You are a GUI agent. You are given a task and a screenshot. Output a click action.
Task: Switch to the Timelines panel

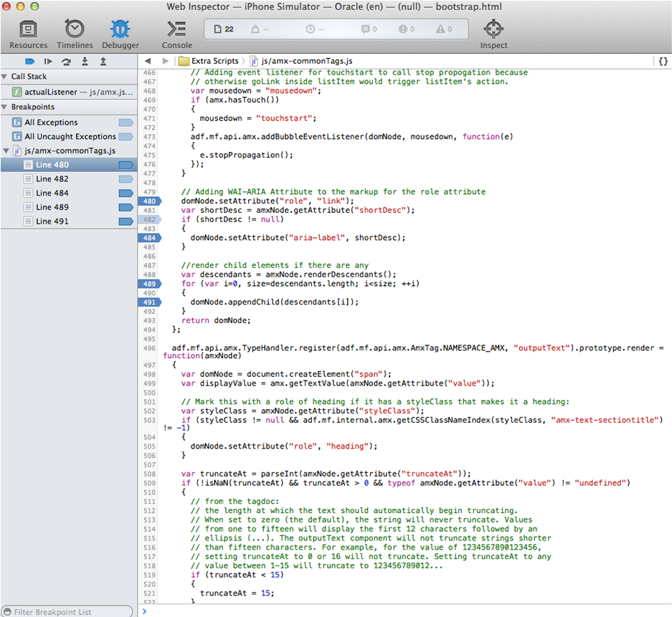(x=75, y=34)
